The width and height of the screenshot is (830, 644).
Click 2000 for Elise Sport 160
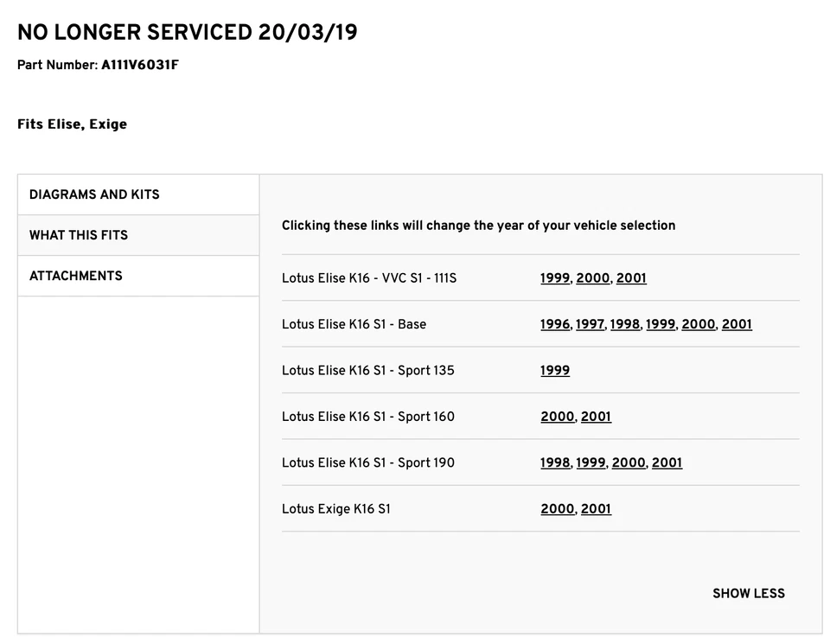click(x=557, y=417)
